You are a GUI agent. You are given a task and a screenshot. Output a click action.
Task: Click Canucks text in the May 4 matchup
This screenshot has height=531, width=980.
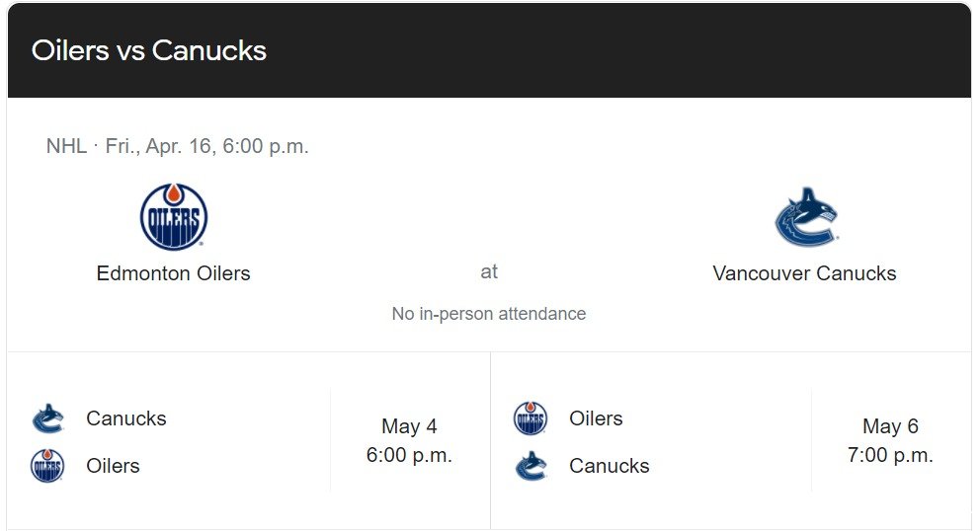pyautogui.click(x=126, y=418)
